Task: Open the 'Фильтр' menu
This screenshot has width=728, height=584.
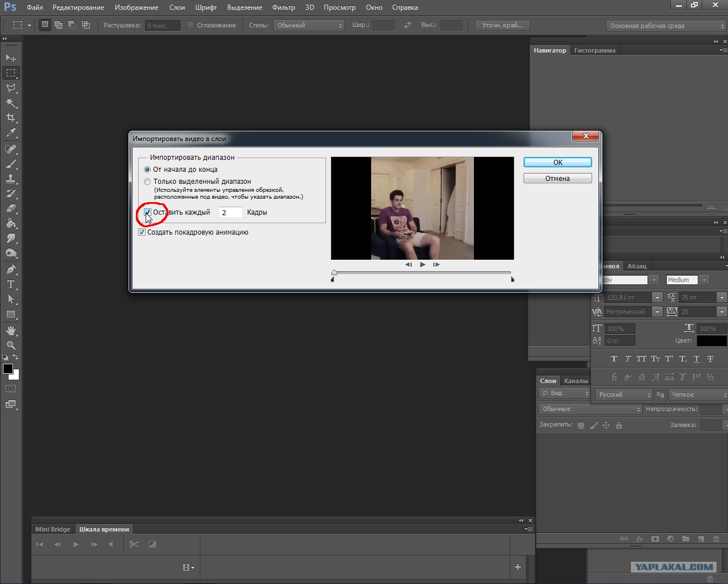Action: pyautogui.click(x=284, y=7)
